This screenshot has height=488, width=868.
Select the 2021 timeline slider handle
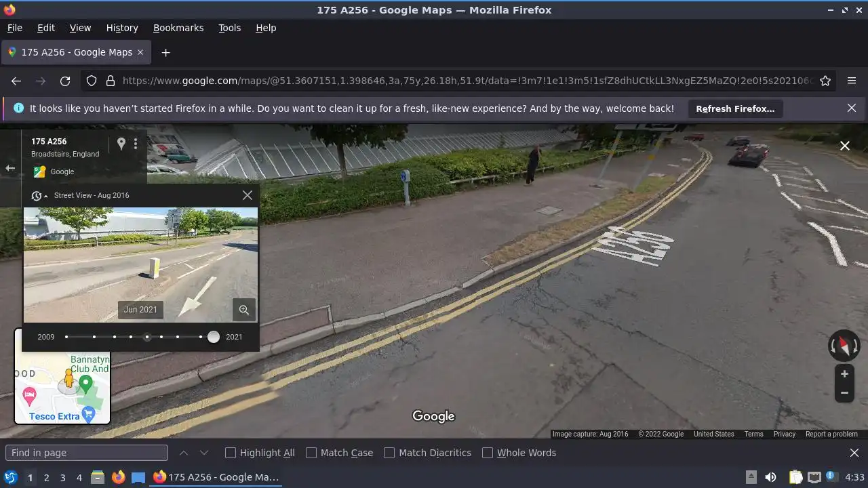click(x=214, y=337)
